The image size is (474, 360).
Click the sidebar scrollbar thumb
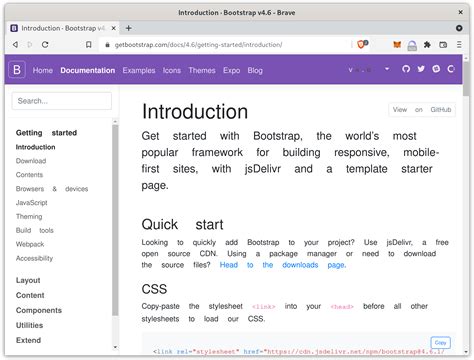click(x=115, y=220)
